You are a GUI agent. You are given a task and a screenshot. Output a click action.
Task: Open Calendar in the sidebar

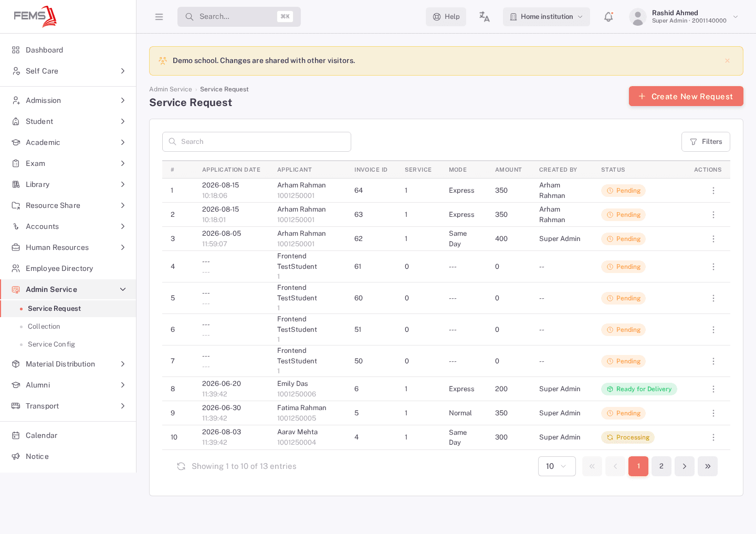coord(68,435)
